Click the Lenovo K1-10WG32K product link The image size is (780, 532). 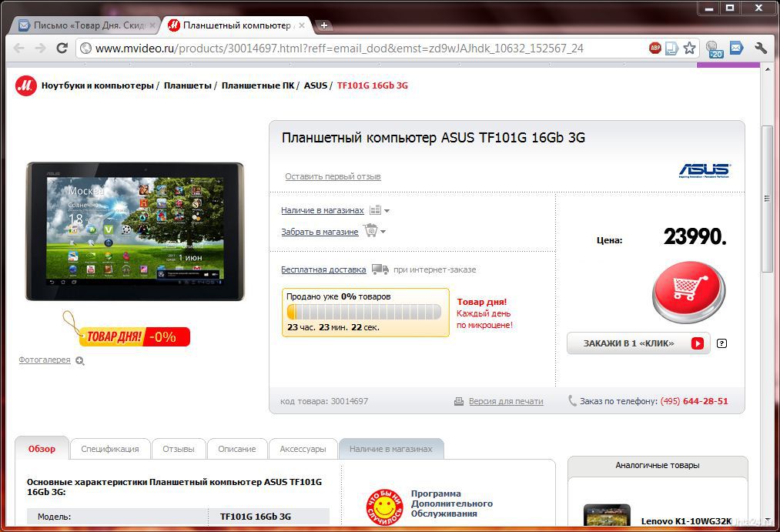click(x=686, y=521)
